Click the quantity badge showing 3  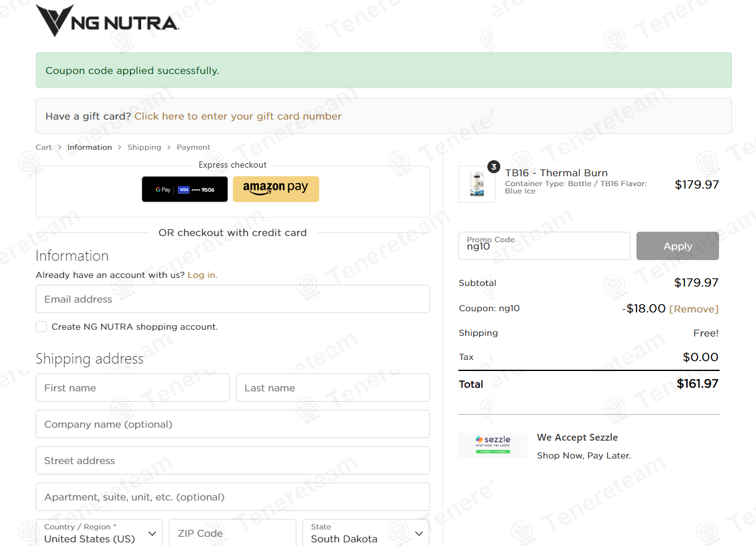tap(494, 167)
